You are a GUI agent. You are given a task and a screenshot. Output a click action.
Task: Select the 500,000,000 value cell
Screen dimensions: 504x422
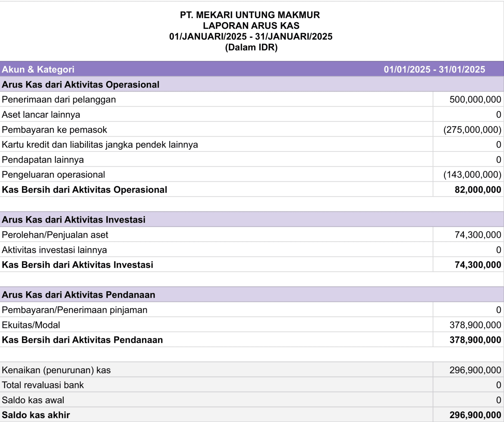[475, 100]
